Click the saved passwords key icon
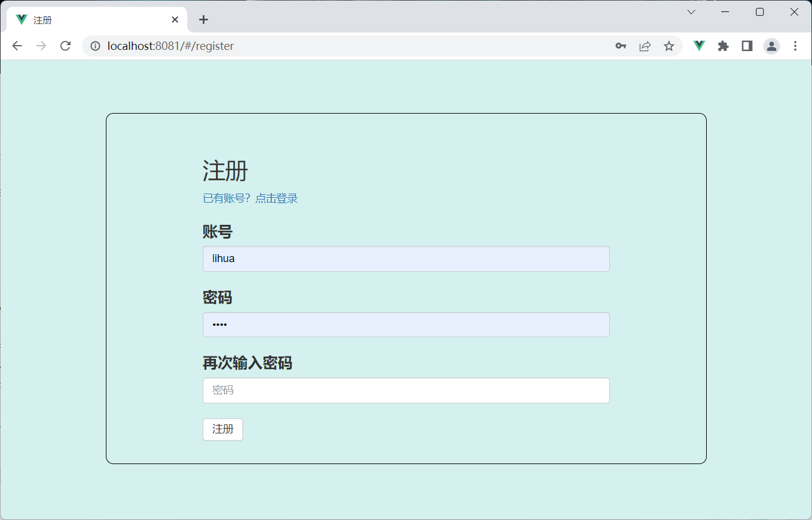 click(621, 46)
